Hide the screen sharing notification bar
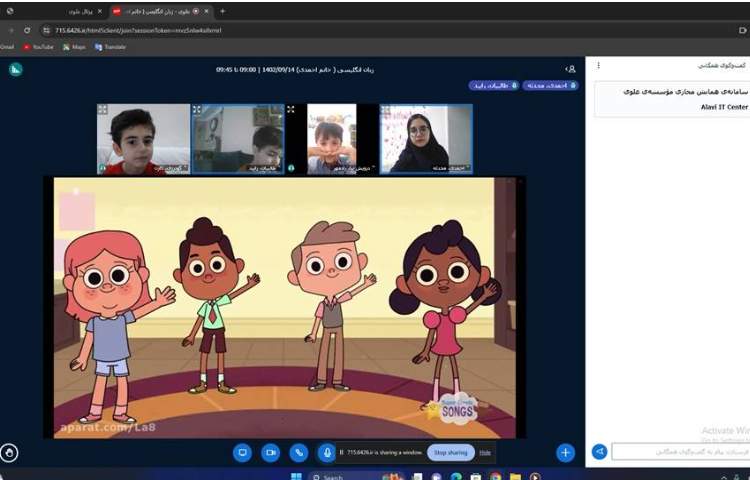Viewport: 750px width, 480px height. pos(485,452)
